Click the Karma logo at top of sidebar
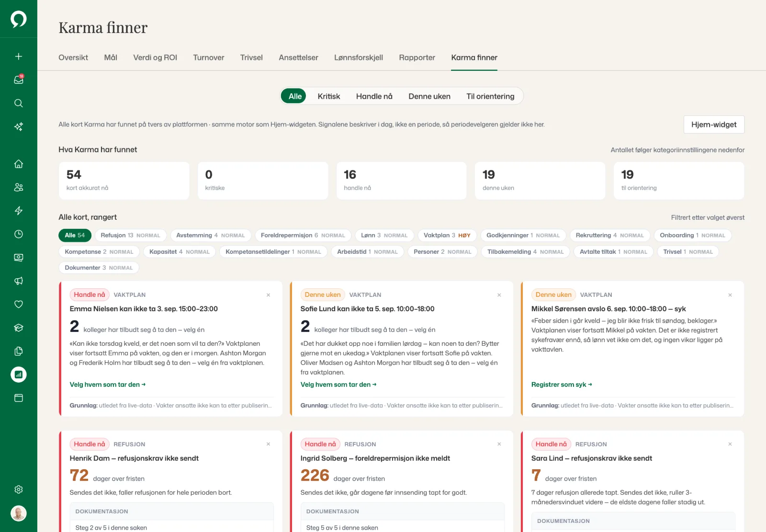The height and width of the screenshot is (532, 766). click(x=19, y=19)
